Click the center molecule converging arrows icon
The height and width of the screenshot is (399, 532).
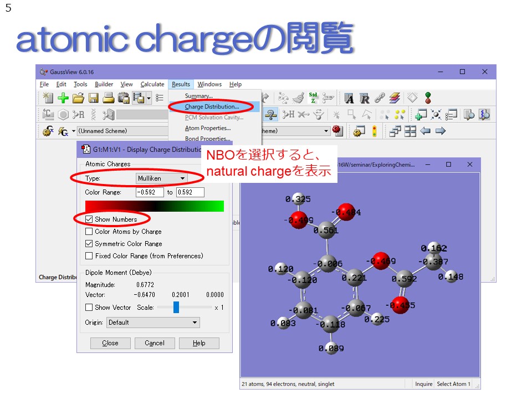(436, 115)
